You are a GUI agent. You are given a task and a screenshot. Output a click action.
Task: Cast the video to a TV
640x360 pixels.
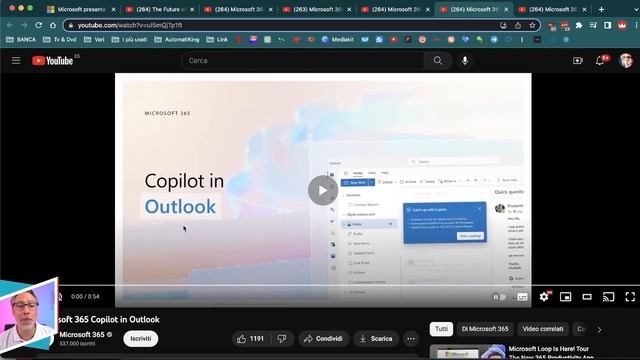tap(608, 297)
